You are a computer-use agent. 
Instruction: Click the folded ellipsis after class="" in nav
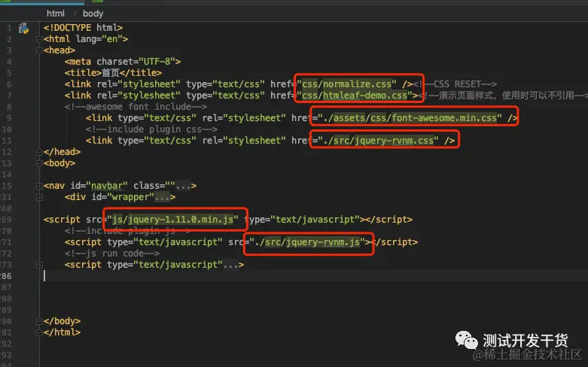point(183,186)
